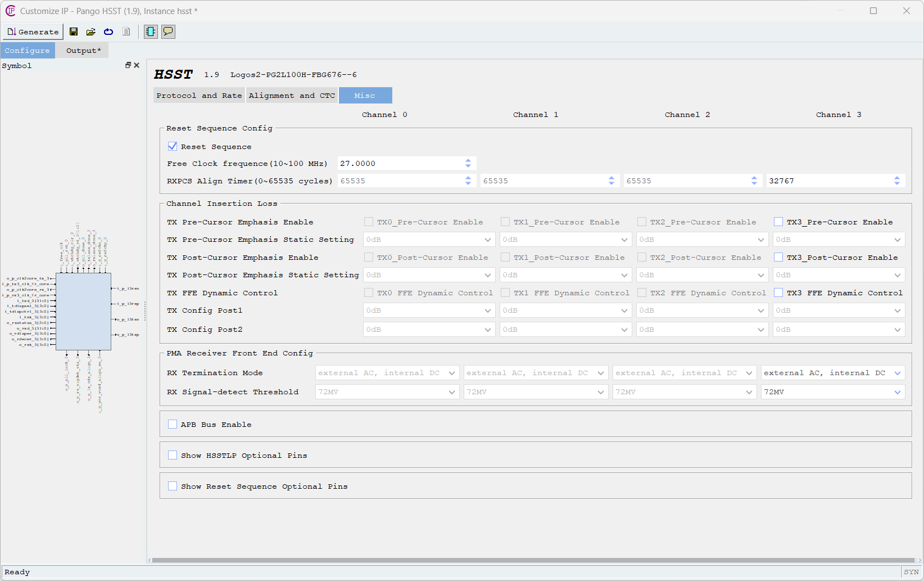Enable the APB Bus Enable checkbox
Image resolution: width=924 pixels, height=581 pixels.
(173, 424)
